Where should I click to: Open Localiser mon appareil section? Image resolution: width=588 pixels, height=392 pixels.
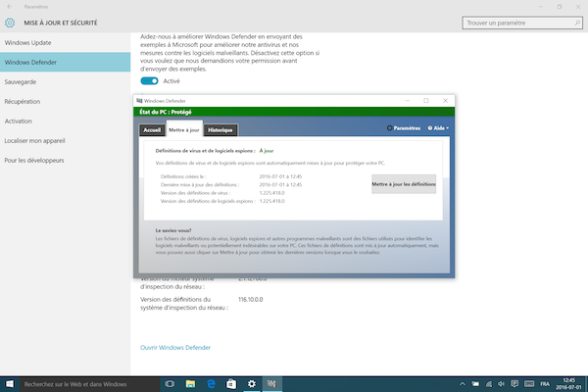click(x=66, y=141)
